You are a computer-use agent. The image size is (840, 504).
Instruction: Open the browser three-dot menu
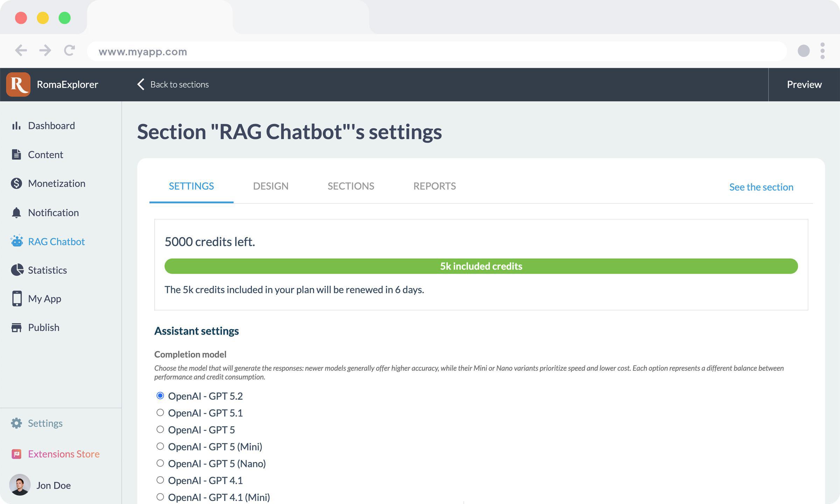click(822, 51)
